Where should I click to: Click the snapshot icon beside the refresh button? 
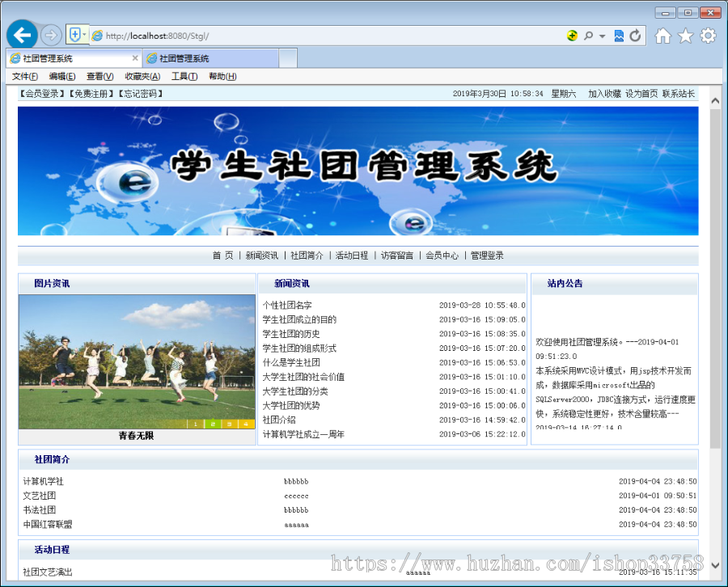619,36
